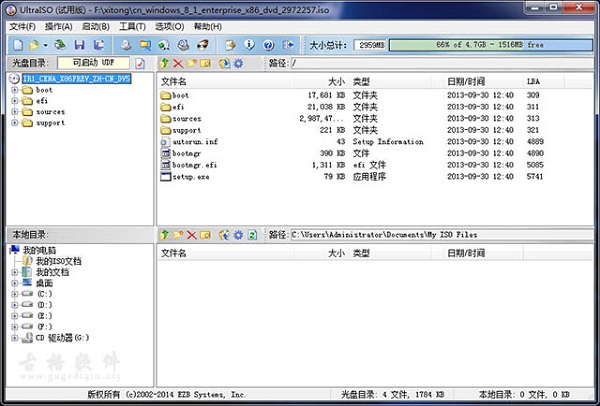Expand the boot folder tree node

[15, 90]
